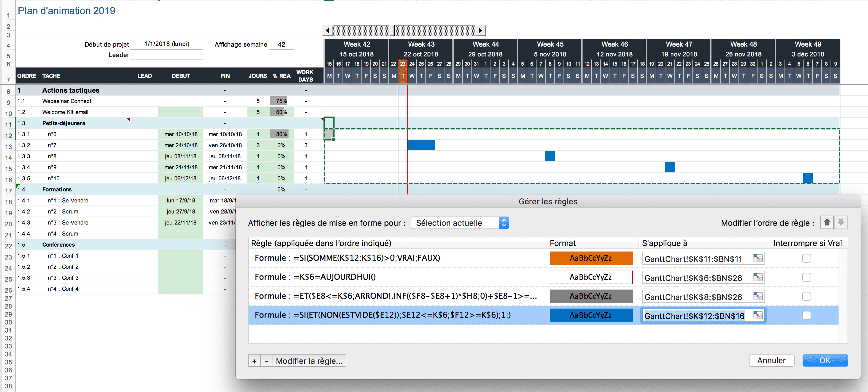Click the scrollbar left arrow above the Gantt chart
868x392 pixels.
point(327,30)
